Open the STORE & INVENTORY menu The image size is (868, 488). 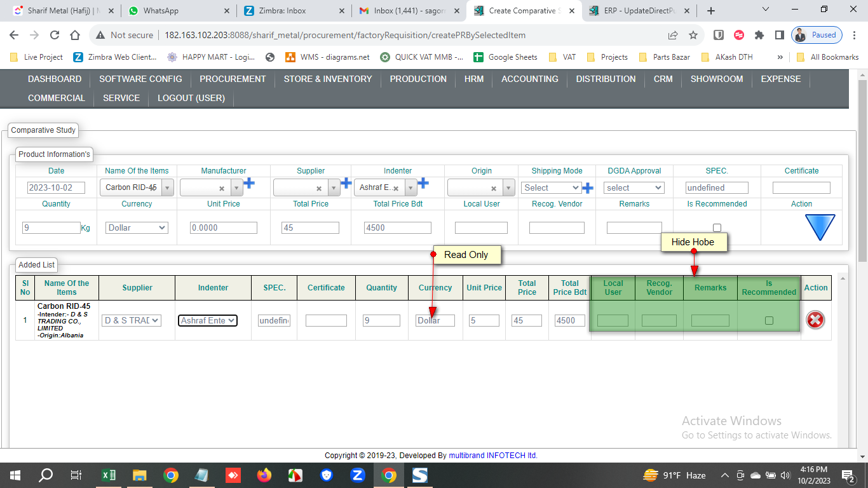(x=328, y=79)
